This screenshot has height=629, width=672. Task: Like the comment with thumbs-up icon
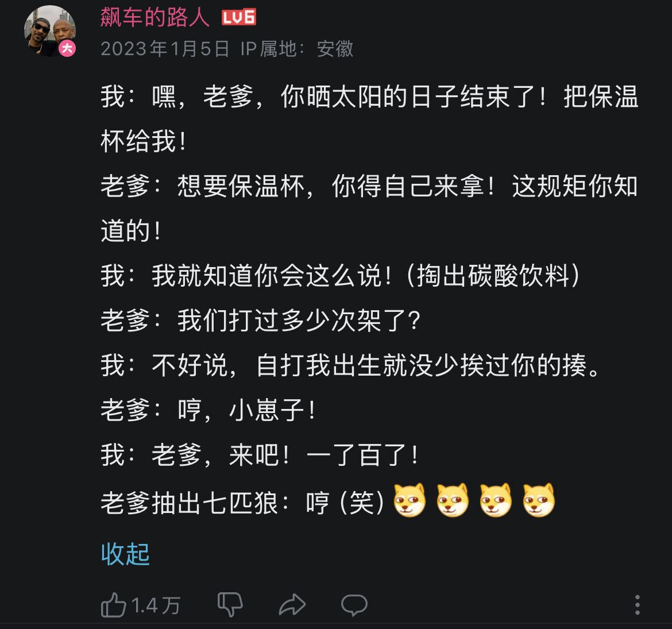point(113,605)
